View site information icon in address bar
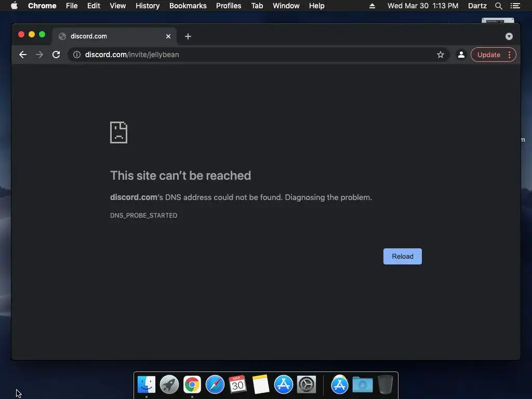 77,55
